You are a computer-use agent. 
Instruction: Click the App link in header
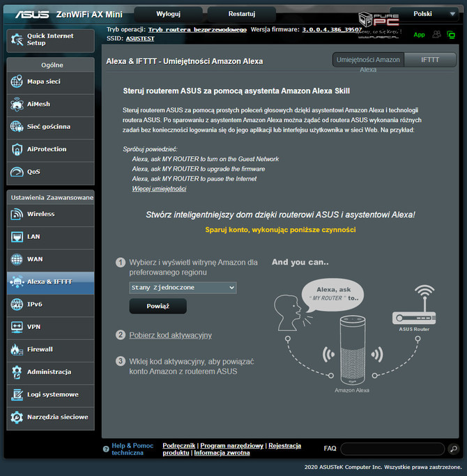click(419, 35)
